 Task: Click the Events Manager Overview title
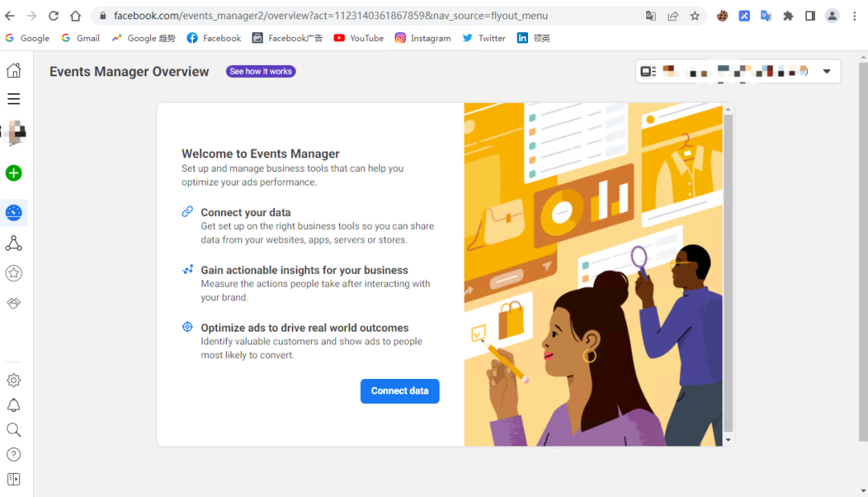pos(129,71)
